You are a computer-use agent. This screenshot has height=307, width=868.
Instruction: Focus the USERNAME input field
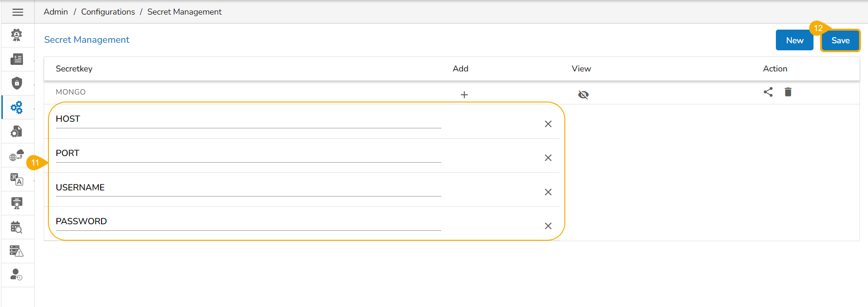pyautogui.click(x=248, y=188)
